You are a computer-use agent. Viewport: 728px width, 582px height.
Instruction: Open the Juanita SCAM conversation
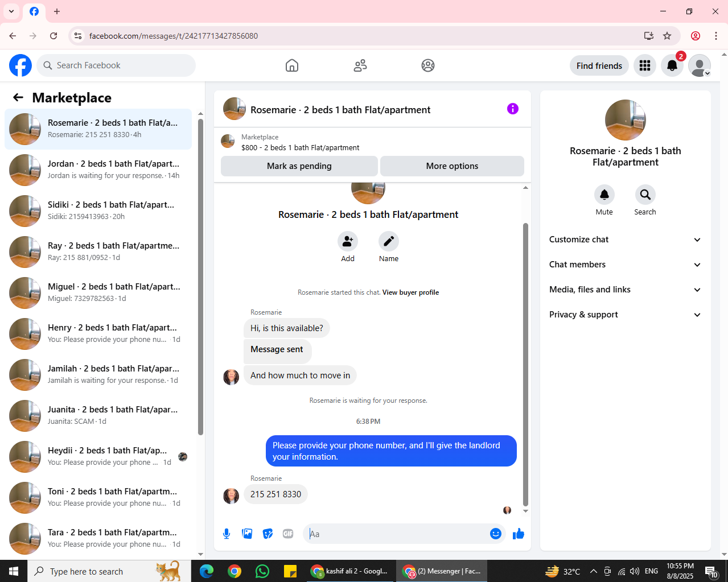tap(98, 416)
